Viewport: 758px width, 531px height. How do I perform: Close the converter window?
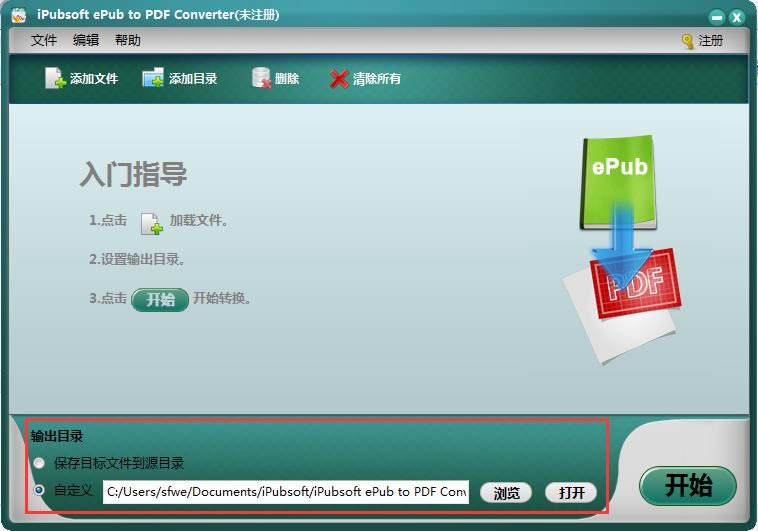[737, 17]
